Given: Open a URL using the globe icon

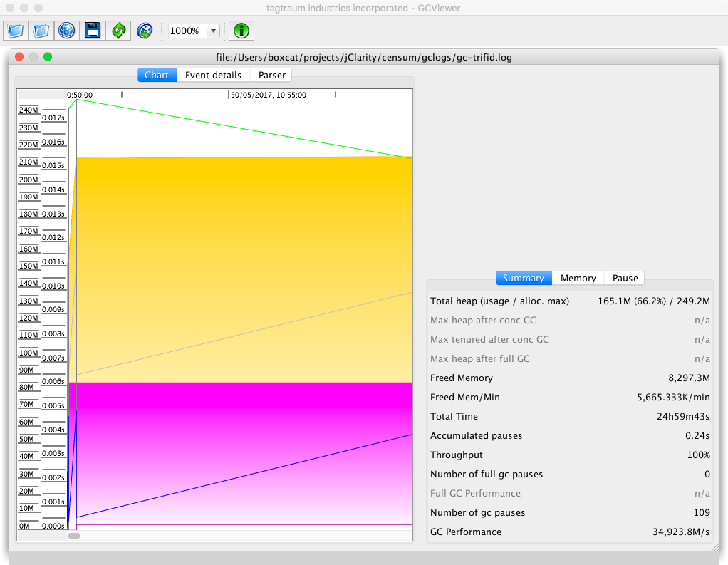Looking at the screenshot, I should tap(66, 31).
